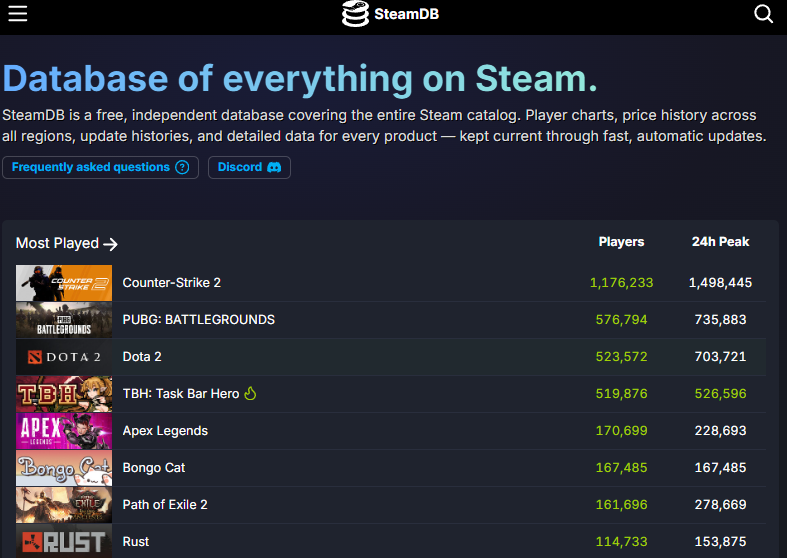Open the Discord link button

(x=249, y=167)
